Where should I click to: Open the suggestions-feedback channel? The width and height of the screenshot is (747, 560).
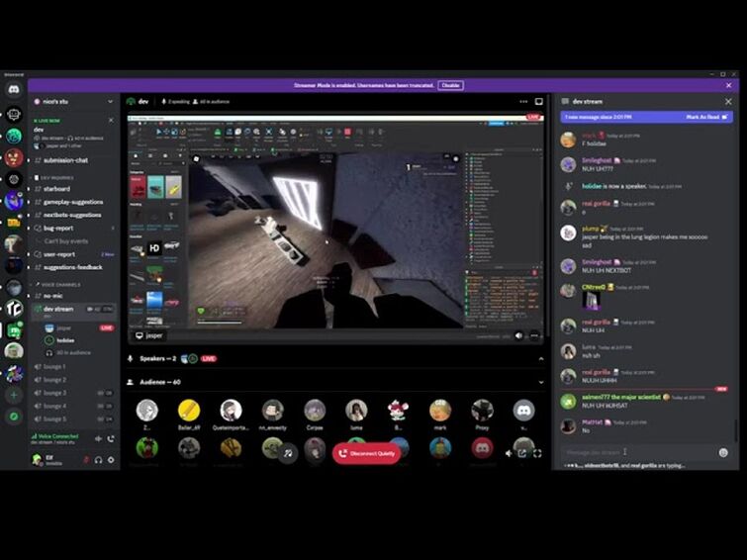[x=73, y=267]
